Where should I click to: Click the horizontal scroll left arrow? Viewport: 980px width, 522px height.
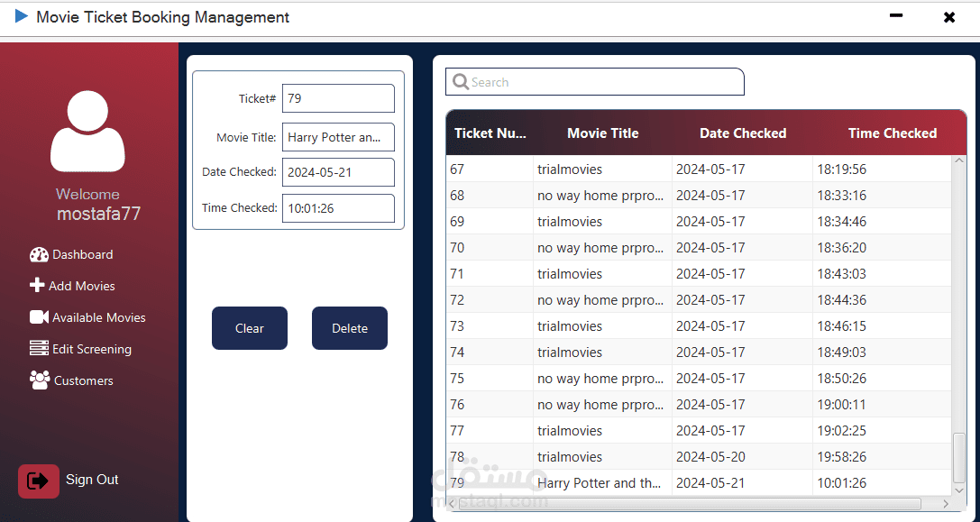(452, 503)
